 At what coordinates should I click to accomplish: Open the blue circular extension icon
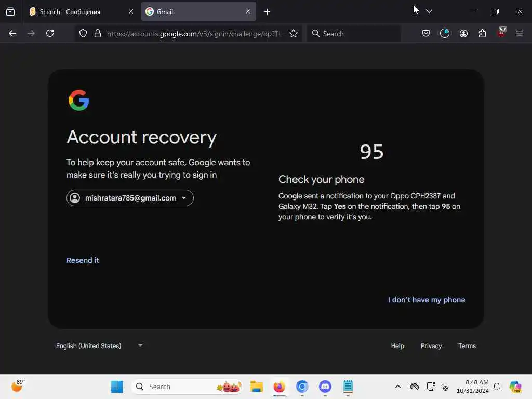coord(445,33)
